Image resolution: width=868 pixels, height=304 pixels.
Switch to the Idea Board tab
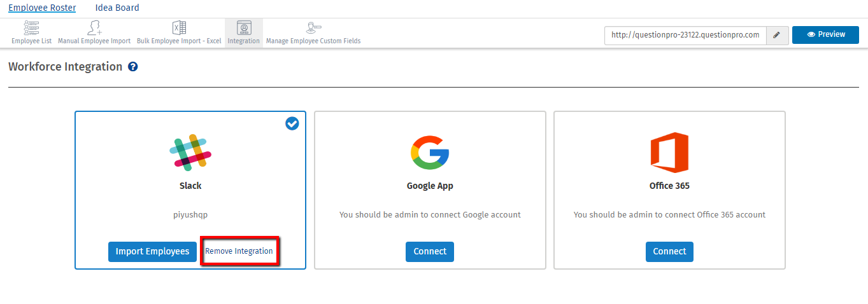point(117,8)
